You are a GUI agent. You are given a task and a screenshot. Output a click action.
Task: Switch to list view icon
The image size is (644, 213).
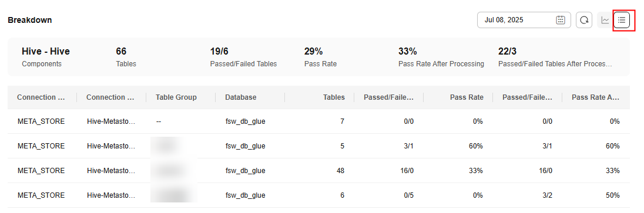coord(622,20)
